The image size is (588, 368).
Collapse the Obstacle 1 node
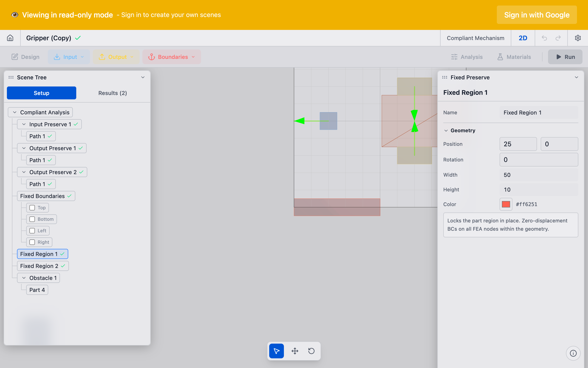click(x=24, y=278)
